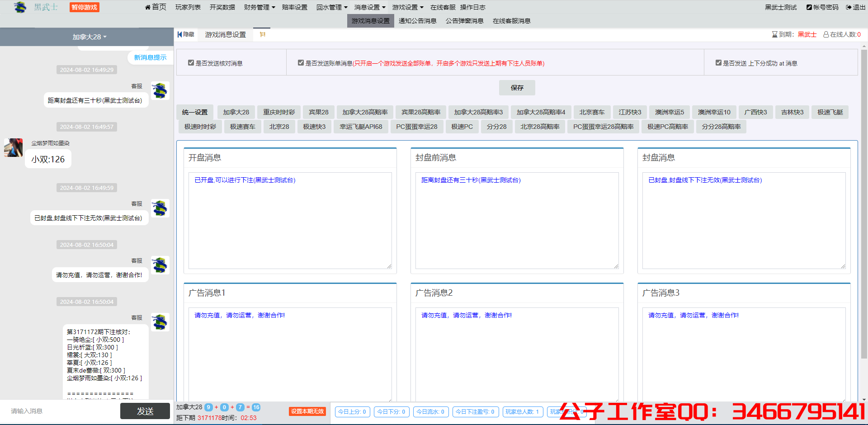This screenshot has width=868, height=425.
Task: Click the draw number ball 9
Action: pyautogui.click(x=208, y=407)
